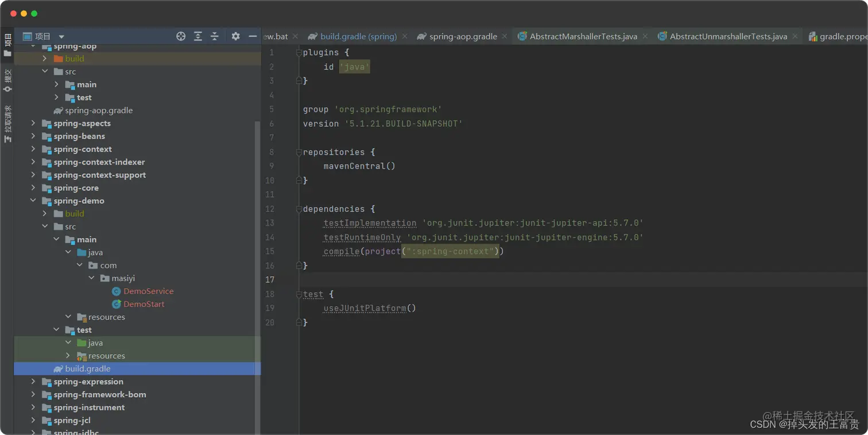Open the 提交 commit tool window
868x435 pixels.
7,80
